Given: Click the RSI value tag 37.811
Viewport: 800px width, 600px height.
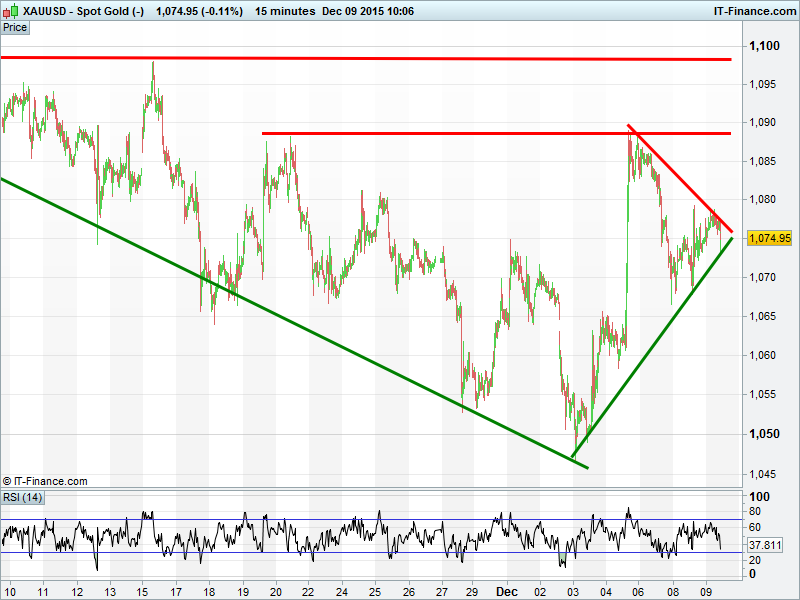Looking at the screenshot, I should coord(764,545).
